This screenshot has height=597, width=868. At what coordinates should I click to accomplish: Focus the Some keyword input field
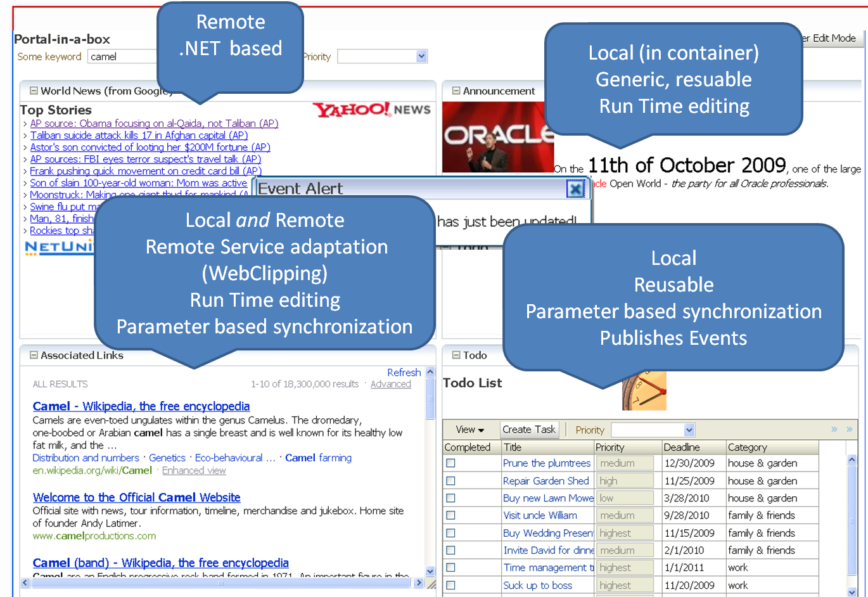(x=122, y=56)
